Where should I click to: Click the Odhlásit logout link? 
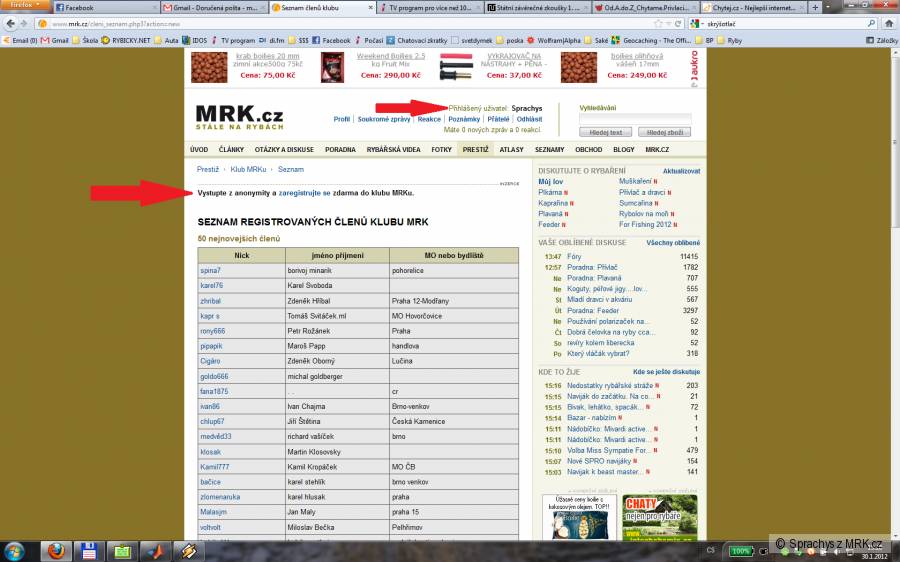(x=529, y=119)
